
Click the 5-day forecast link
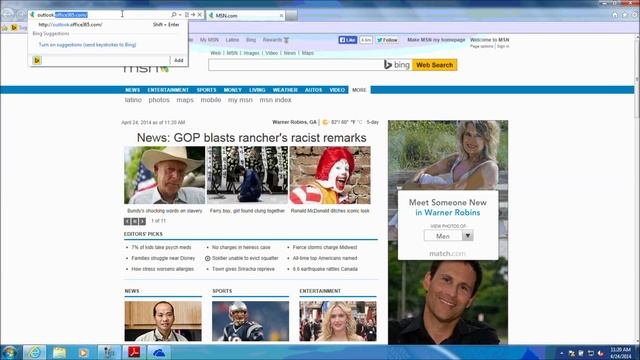[x=373, y=122]
